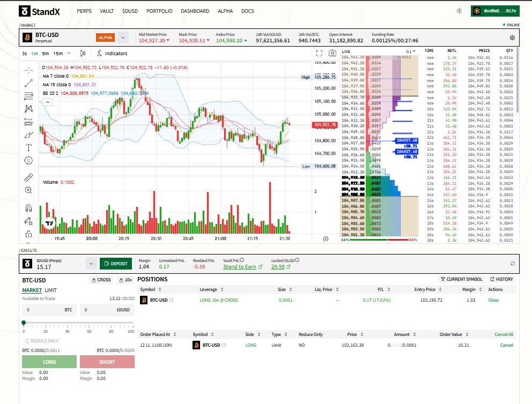Select the trend line drawing tool
The height and width of the screenshot is (404, 532).
(28, 83)
